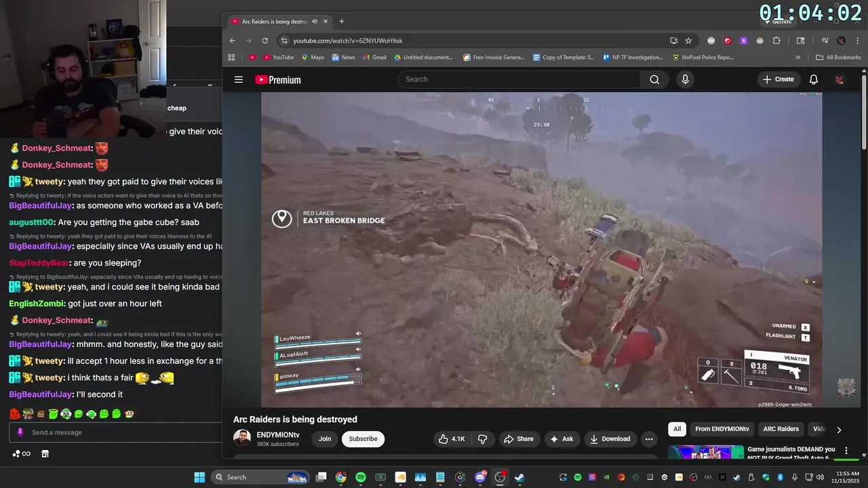Image resolution: width=868 pixels, height=488 pixels.
Task: Open the All Bookmarks folder
Action: pyautogui.click(x=838, y=58)
